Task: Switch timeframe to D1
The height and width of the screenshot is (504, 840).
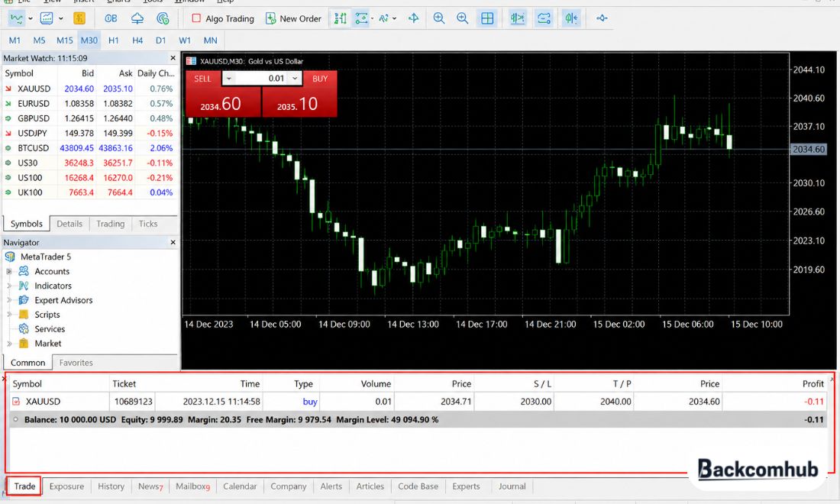Action: [160, 40]
